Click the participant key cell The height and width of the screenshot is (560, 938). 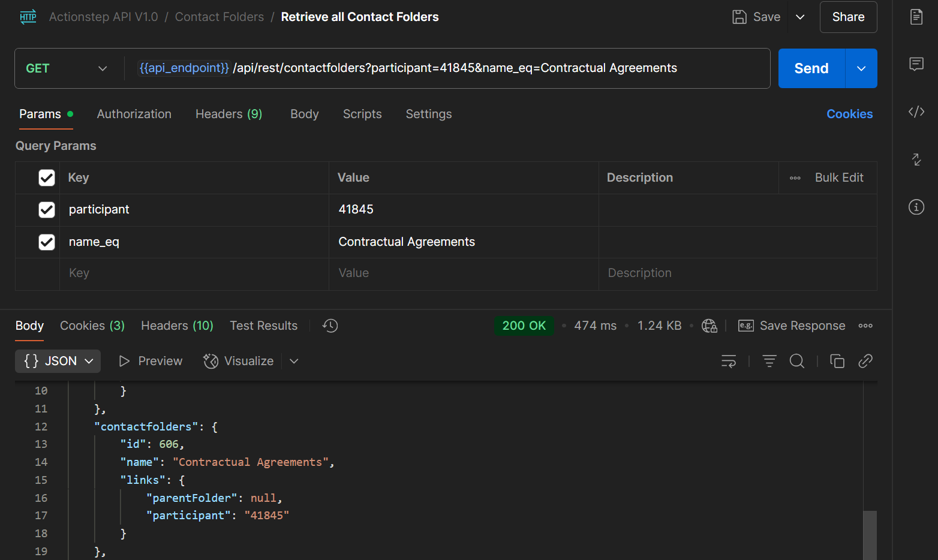(194, 210)
